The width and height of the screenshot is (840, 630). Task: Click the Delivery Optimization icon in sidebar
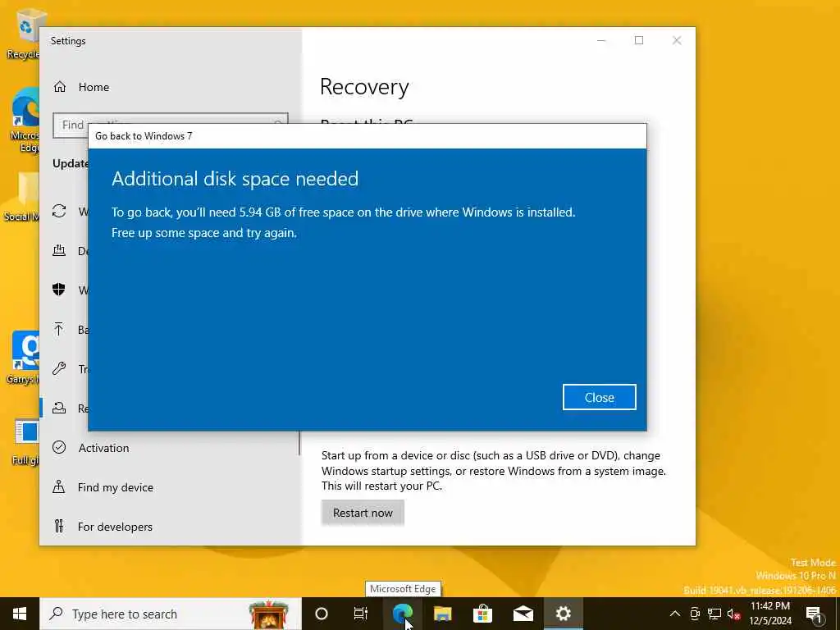coord(59,250)
